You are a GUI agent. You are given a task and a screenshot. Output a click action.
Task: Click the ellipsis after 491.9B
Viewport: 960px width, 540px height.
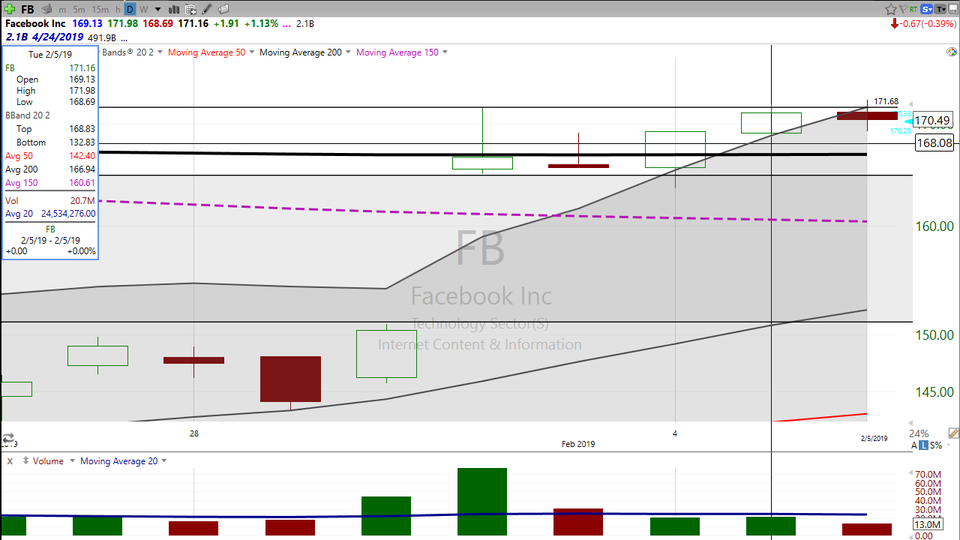124,38
